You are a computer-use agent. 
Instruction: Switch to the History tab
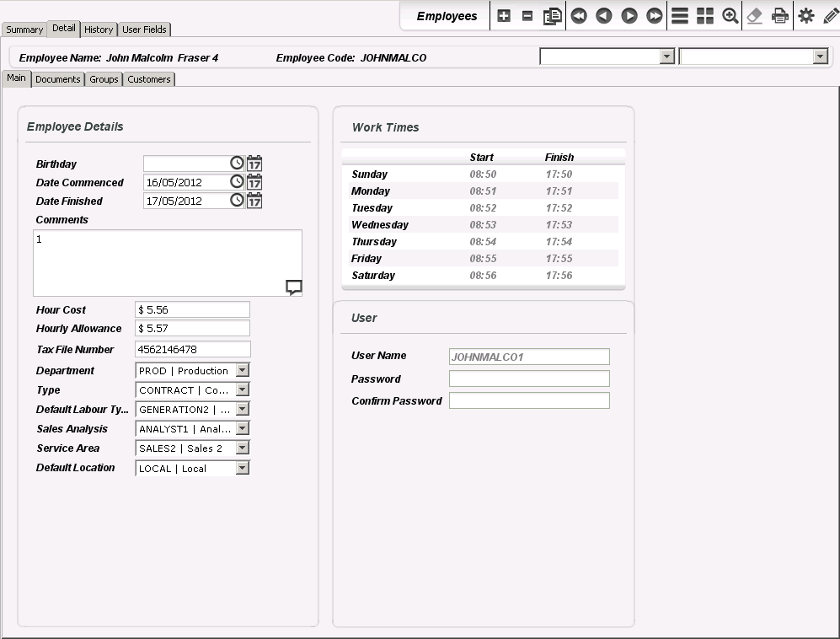pyautogui.click(x=99, y=30)
